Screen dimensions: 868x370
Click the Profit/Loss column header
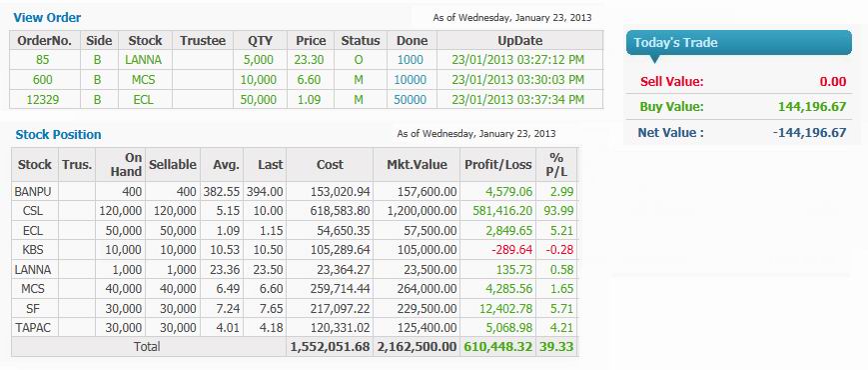(497, 165)
